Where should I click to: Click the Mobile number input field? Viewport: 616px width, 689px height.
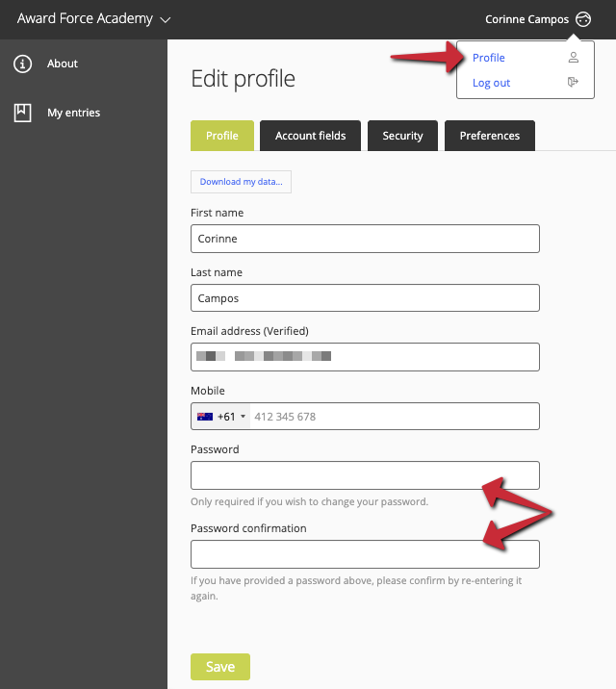(x=395, y=417)
